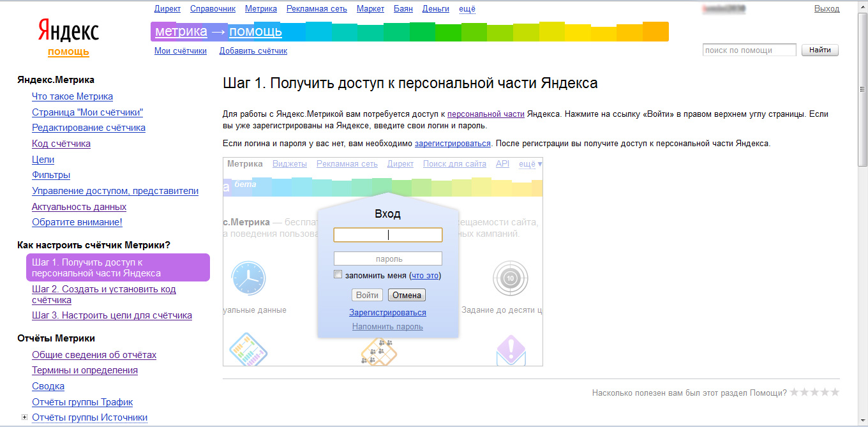Click the search help input field

(x=749, y=50)
